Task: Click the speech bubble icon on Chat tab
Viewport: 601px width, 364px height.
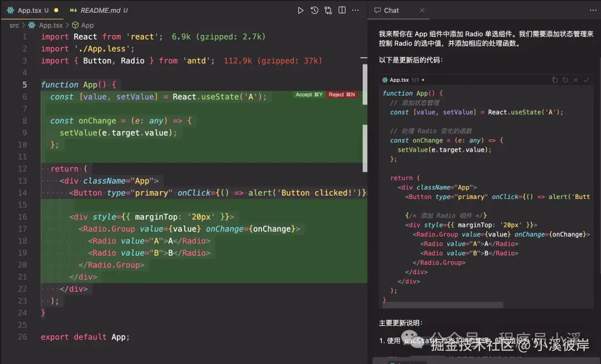Action: pos(377,11)
